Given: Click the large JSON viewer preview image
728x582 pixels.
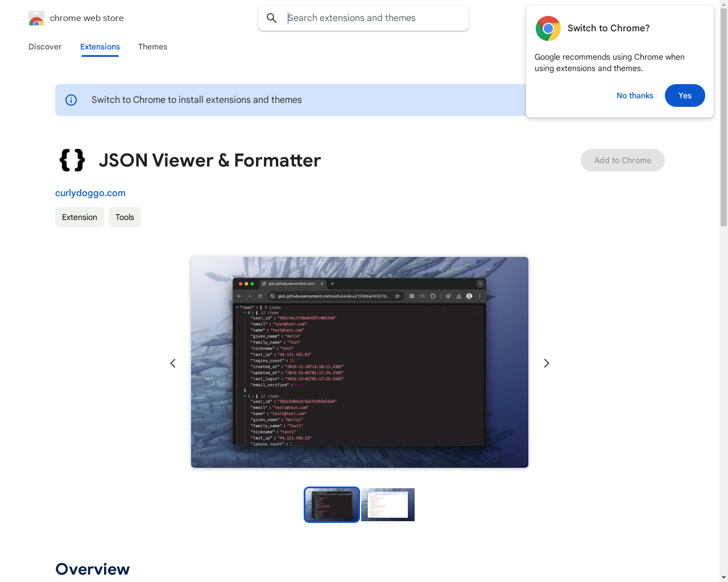Looking at the screenshot, I should pos(359,363).
